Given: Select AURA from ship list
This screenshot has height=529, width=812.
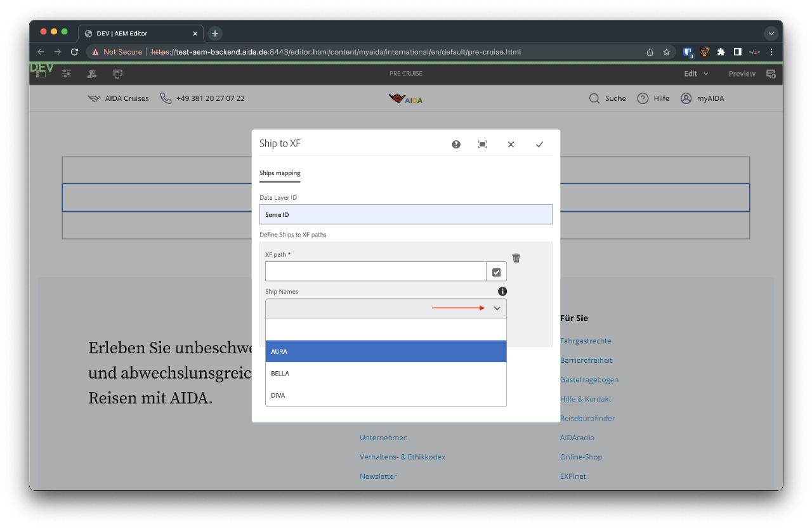Looking at the screenshot, I should 386,351.
